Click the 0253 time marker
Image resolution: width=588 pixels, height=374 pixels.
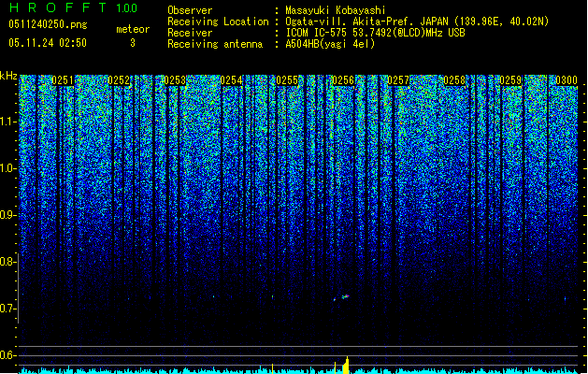click(175, 80)
